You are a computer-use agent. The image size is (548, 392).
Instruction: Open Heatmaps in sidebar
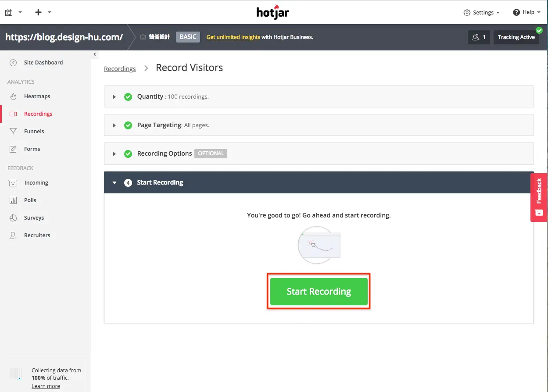coord(37,96)
